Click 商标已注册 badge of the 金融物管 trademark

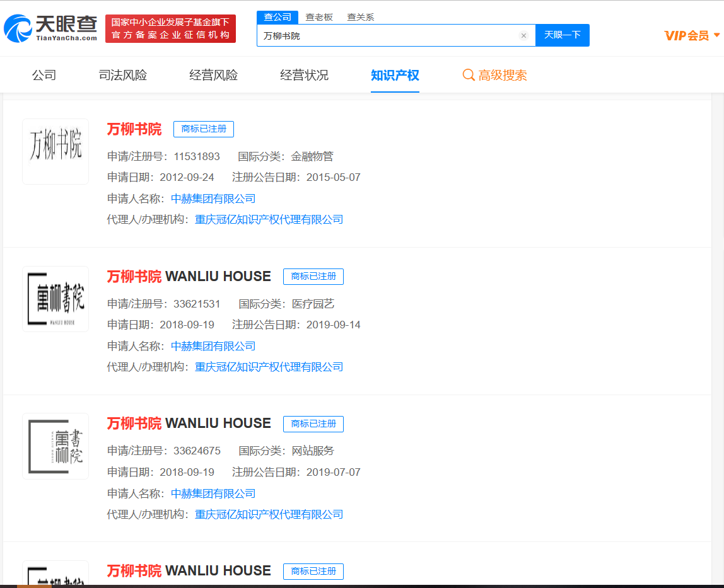click(204, 129)
